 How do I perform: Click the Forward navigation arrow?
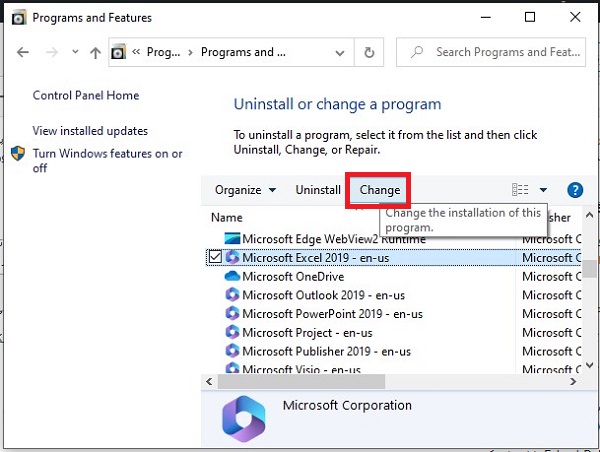[x=52, y=52]
